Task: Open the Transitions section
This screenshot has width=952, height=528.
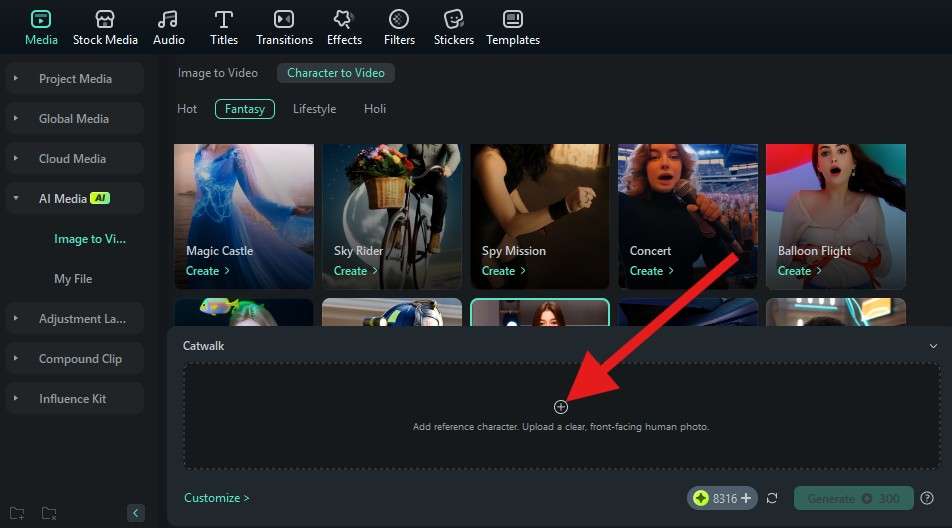Action: [x=284, y=28]
